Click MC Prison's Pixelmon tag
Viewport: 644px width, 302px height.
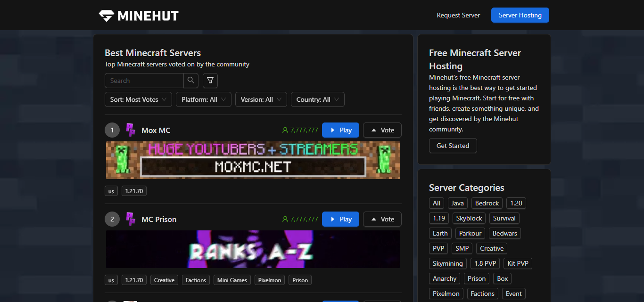coord(270,280)
